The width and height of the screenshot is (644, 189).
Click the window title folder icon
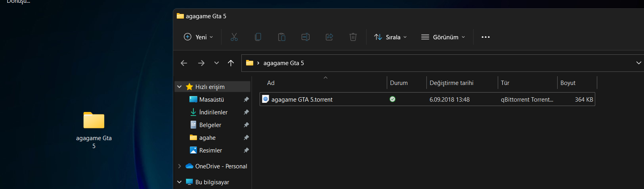[180, 16]
